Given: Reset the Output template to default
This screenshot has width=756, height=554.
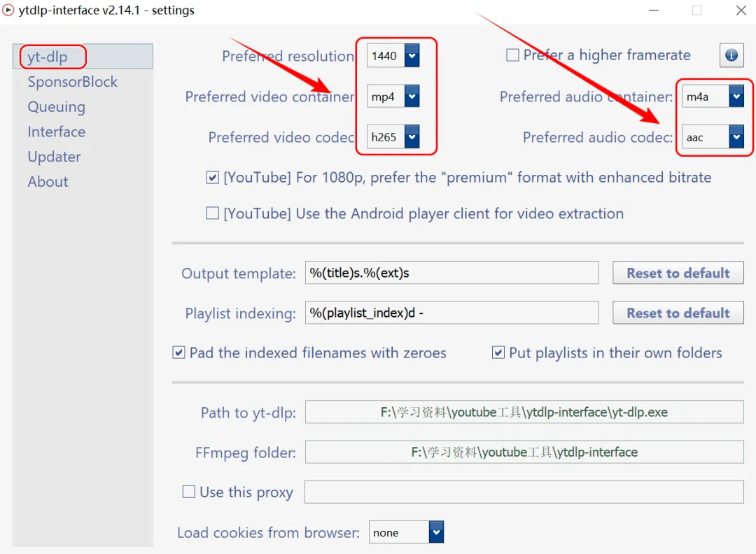Looking at the screenshot, I should click(x=678, y=273).
